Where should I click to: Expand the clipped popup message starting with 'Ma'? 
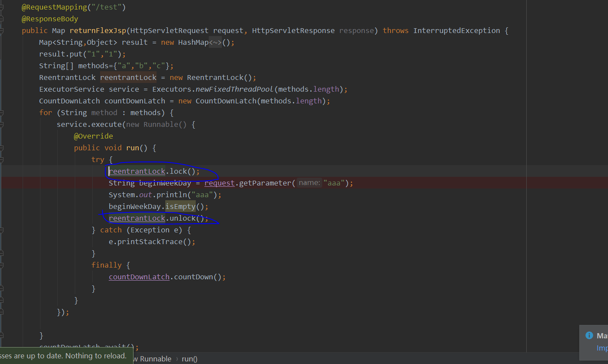(602, 335)
